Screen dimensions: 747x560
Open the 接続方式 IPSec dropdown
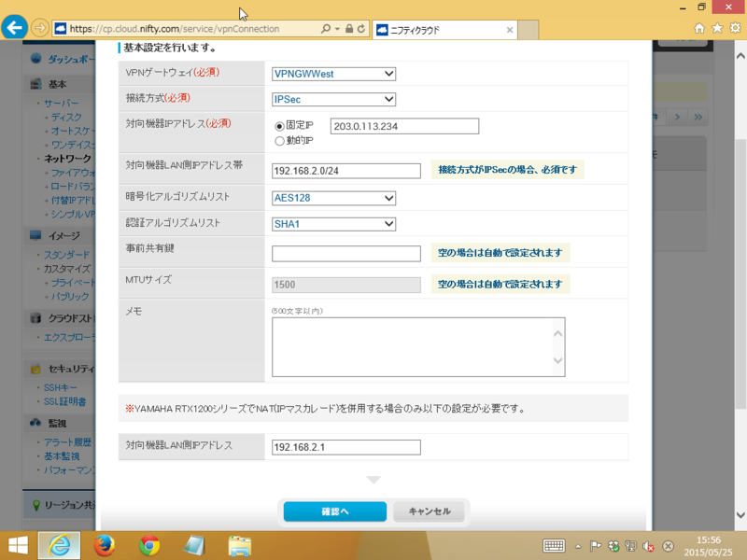(x=333, y=100)
